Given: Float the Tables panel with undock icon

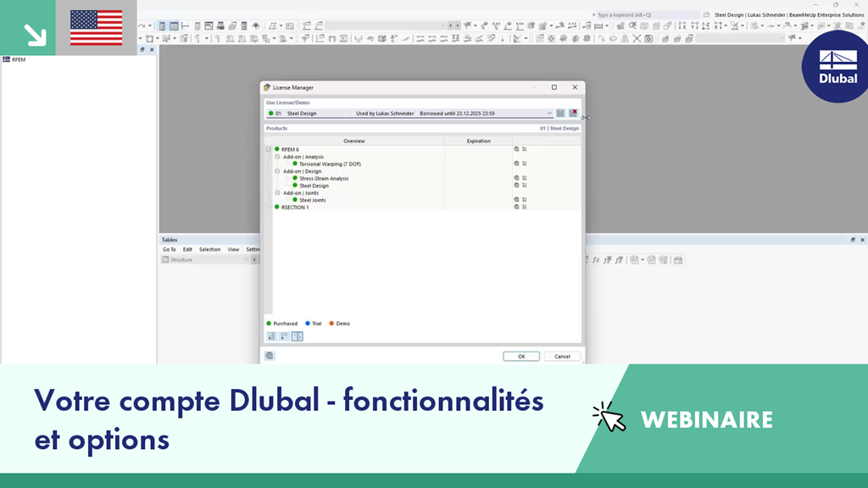Looking at the screenshot, I should click(853, 240).
